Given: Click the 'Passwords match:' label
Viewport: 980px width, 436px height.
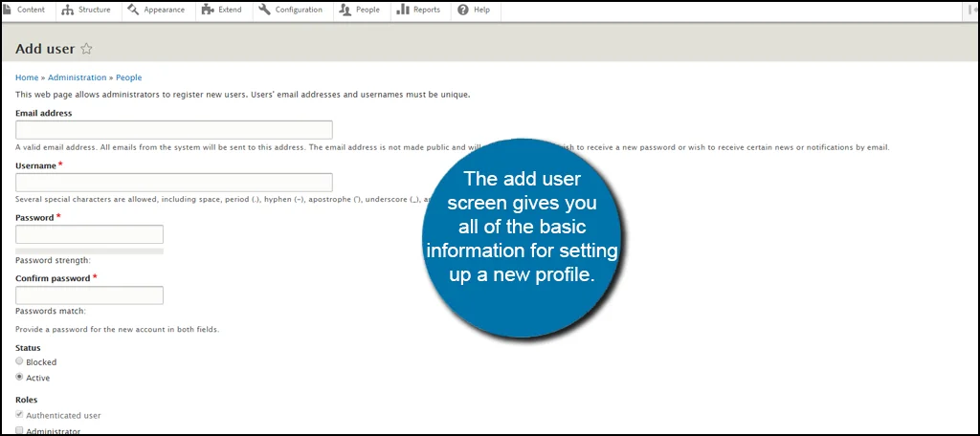Looking at the screenshot, I should 51,311.
